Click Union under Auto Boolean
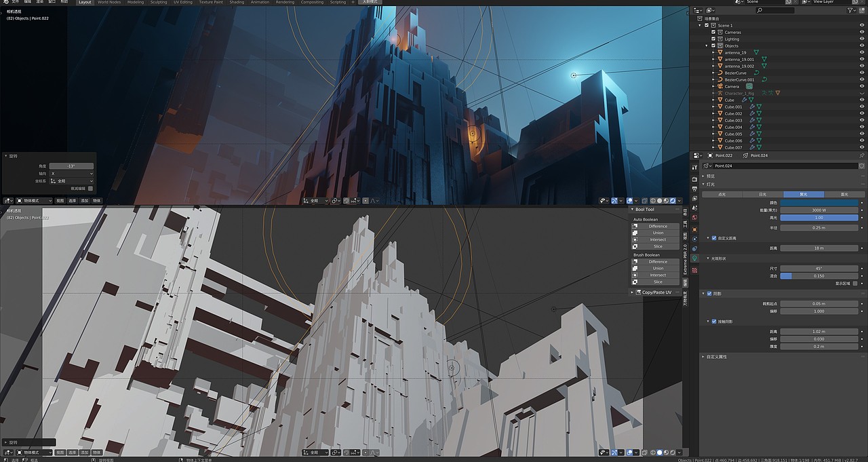The height and width of the screenshot is (462, 868). (658, 233)
